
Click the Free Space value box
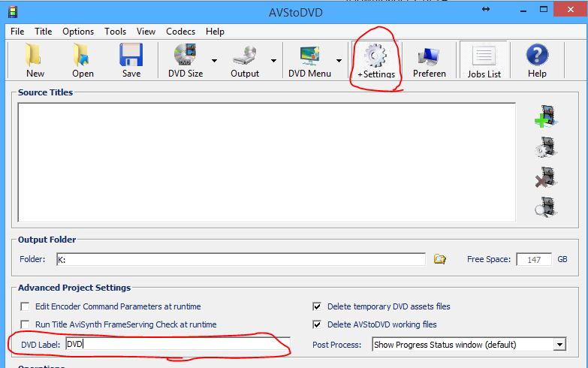[x=534, y=259]
